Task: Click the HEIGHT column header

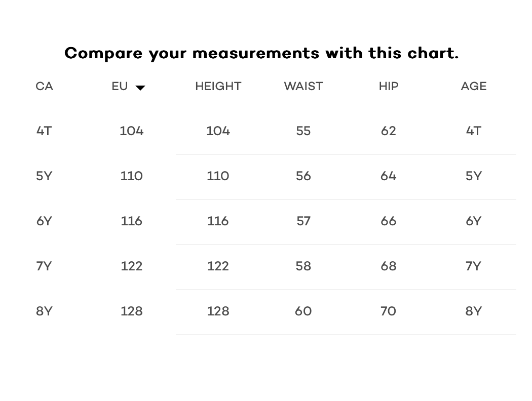Action: pos(218,87)
